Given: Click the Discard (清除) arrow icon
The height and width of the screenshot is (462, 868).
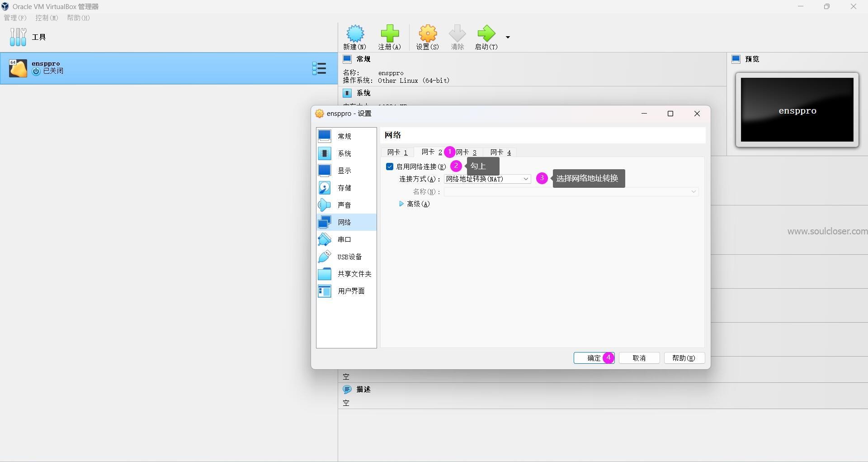Looking at the screenshot, I should coord(457,33).
